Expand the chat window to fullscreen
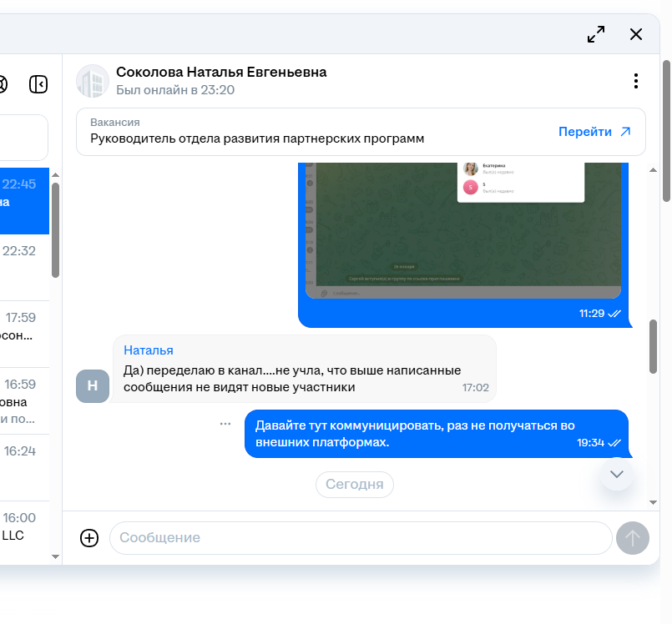Viewport: 672px width, 624px height. (596, 34)
